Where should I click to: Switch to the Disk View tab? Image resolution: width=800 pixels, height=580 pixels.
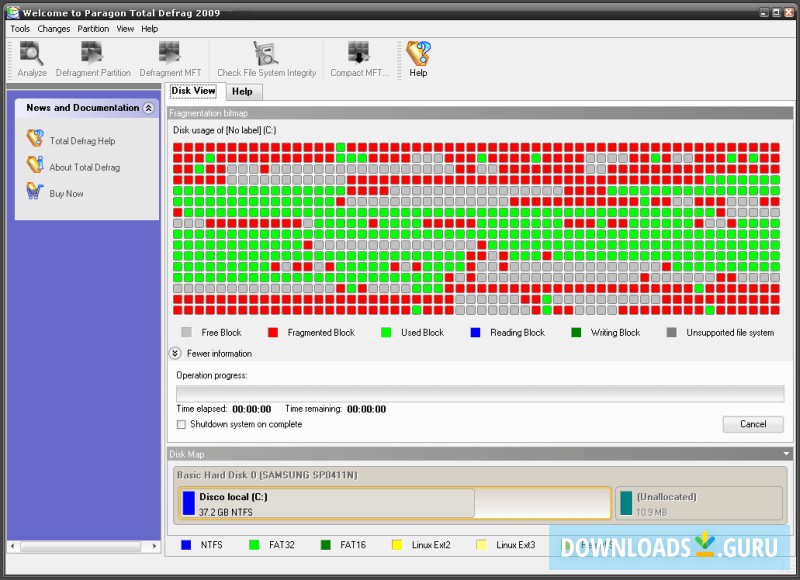tap(193, 91)
